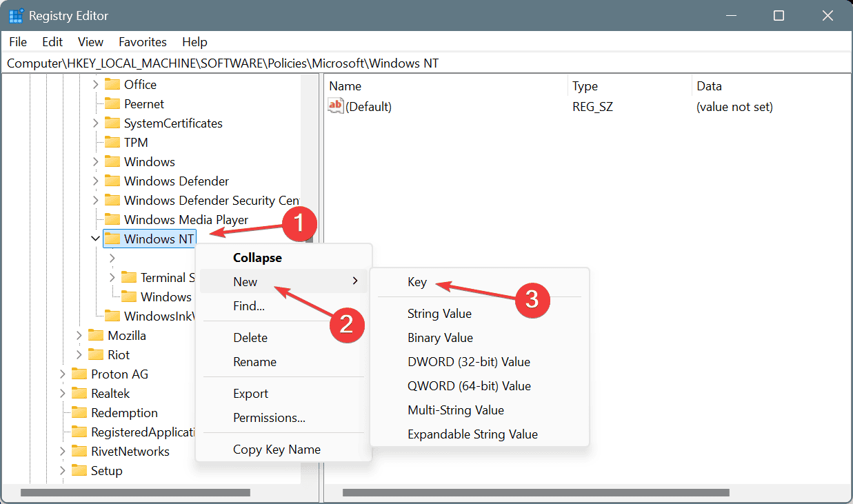The width and height of the screenshot is (853, 504).
Task: Click the SystemCertificates folder icon
Action: coord(112,123)
